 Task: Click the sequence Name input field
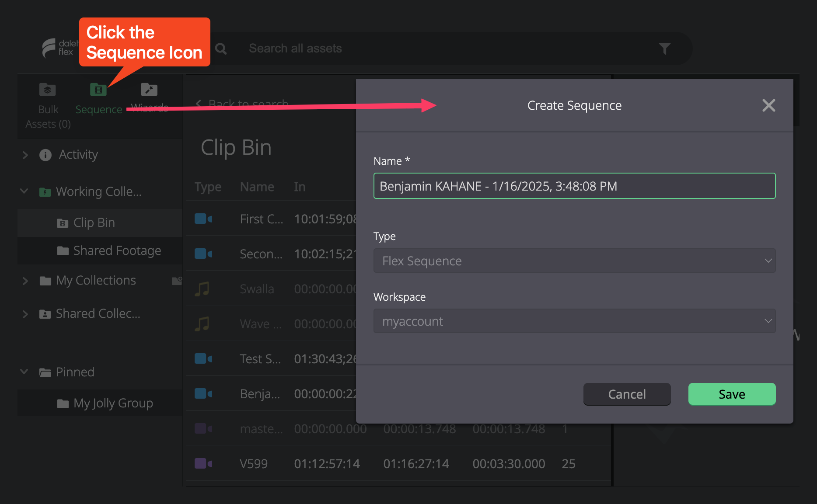pyautogui.click(x=574, y=186)
